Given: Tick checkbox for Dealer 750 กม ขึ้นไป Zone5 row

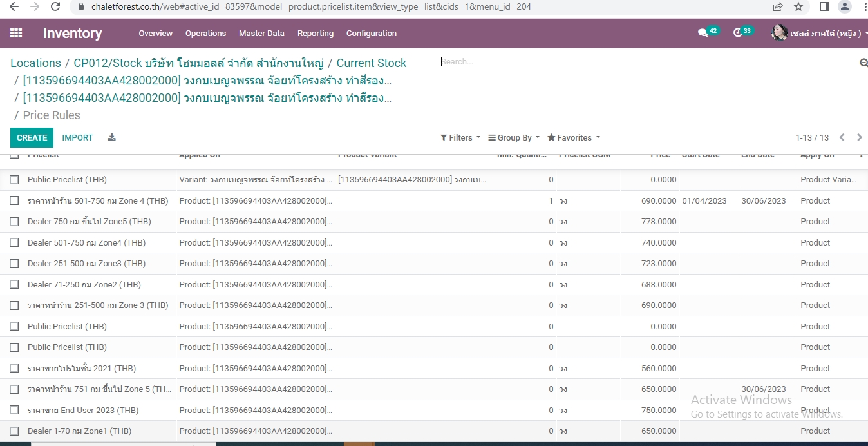Looking at the screenshot, I should point(14,222).
